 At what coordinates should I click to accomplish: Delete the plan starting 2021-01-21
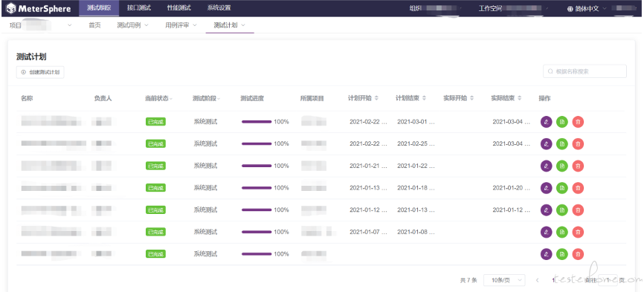coord(578,166)
